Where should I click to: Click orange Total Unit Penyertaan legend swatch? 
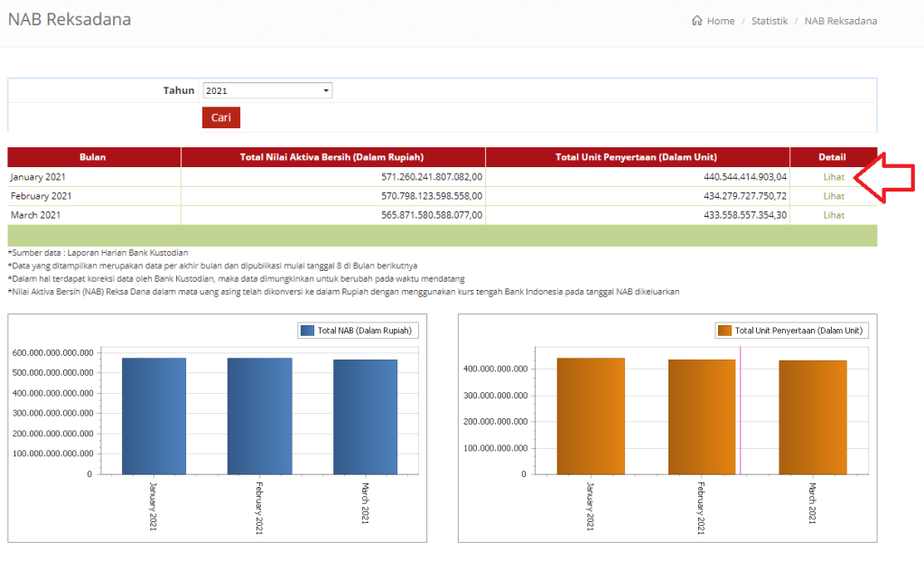pos(724,331)
